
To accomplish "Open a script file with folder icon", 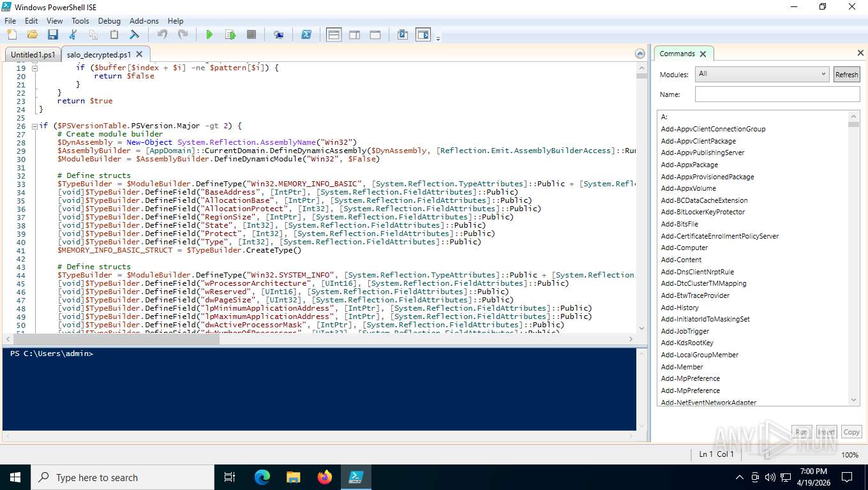I will click(32, 34).
